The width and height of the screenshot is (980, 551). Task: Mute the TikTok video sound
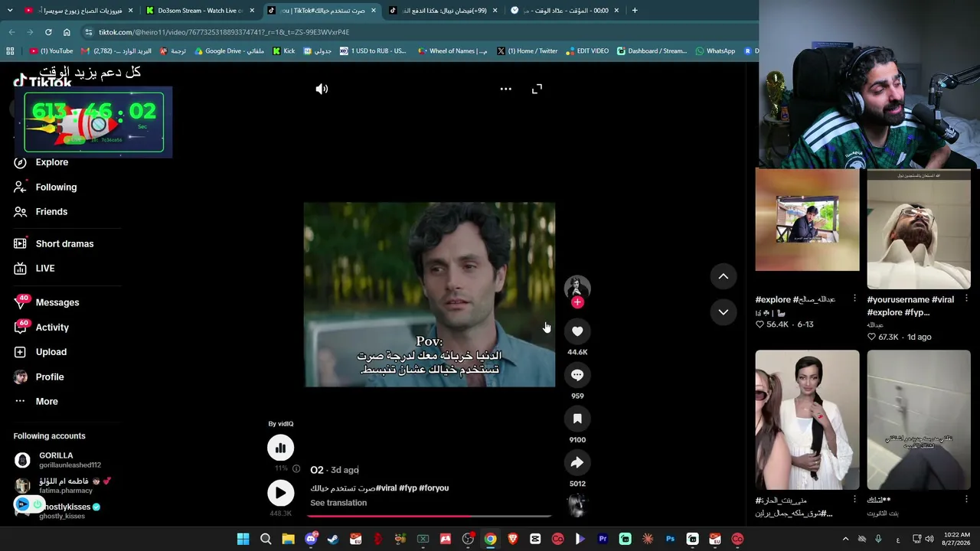pyautogui.click(x=322, y=89)
